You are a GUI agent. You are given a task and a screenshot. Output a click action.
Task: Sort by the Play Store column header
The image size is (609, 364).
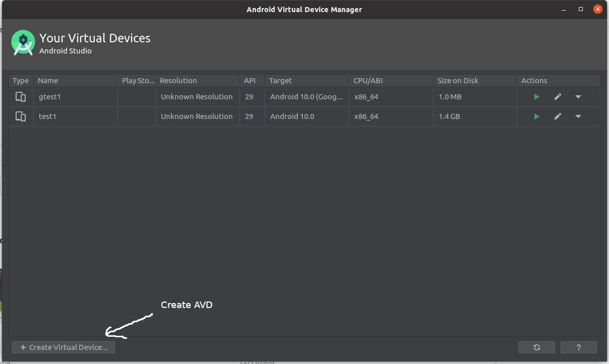pyautogui.click(x=137, y=81)
